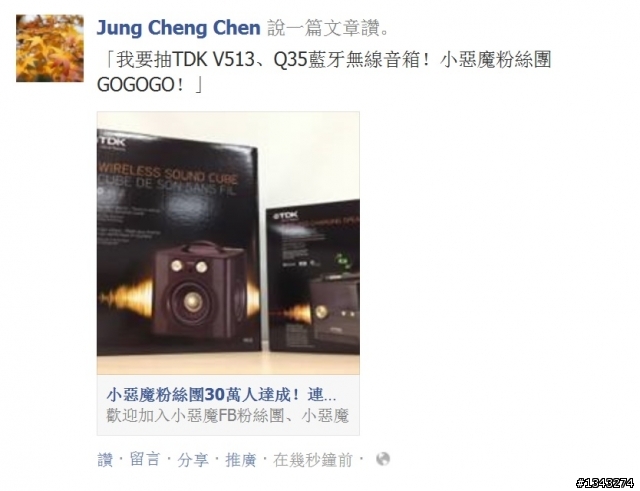This screenshot has height=491, width=640.
Task: Click the 分享 share link
Action: (193, 460)
